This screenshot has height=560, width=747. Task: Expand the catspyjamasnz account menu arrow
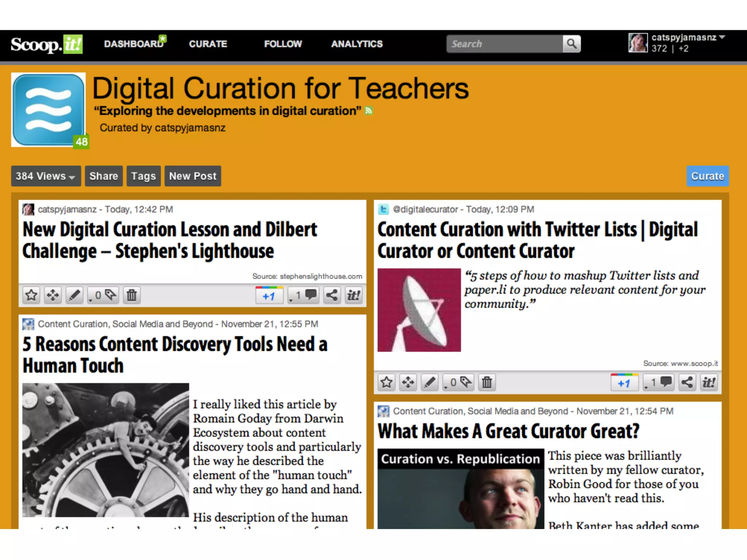(x=722, y=37)
